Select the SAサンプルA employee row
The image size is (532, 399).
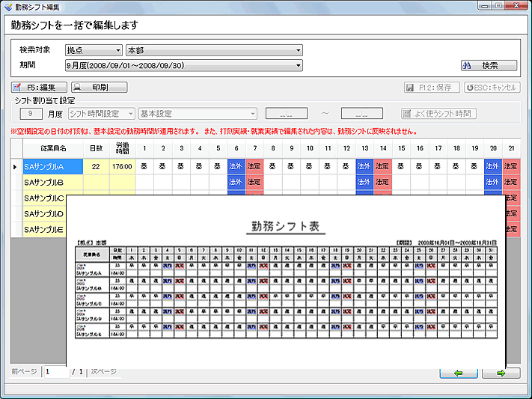[x=53, y=167]
